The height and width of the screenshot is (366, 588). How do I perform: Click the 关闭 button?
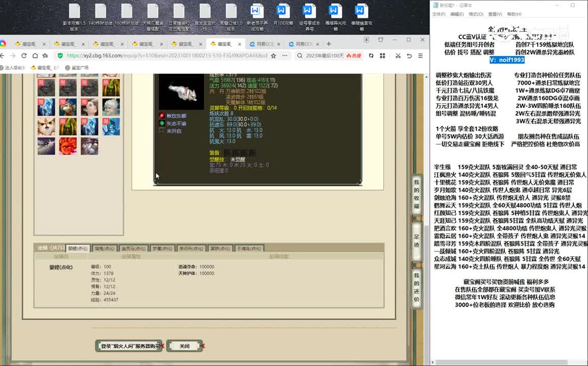coord(185,346)
